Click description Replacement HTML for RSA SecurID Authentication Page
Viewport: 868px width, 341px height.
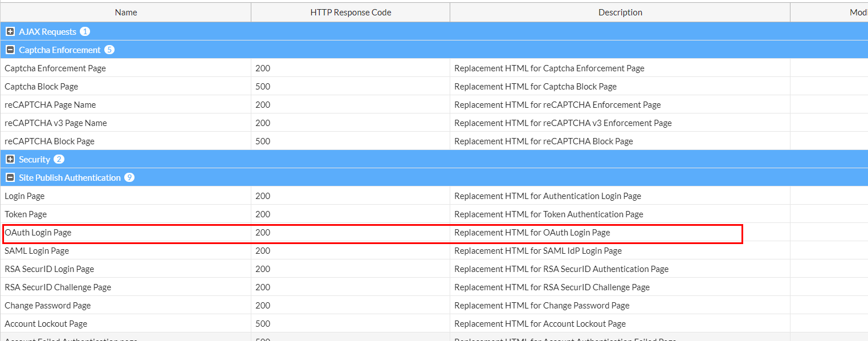(561, 269)
